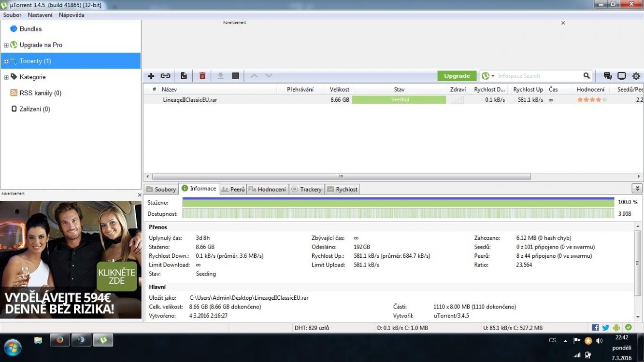Switch to the Informace tab
Image resolution: width=644 pixels, height=362 pixels.
[x=199, y=189]
